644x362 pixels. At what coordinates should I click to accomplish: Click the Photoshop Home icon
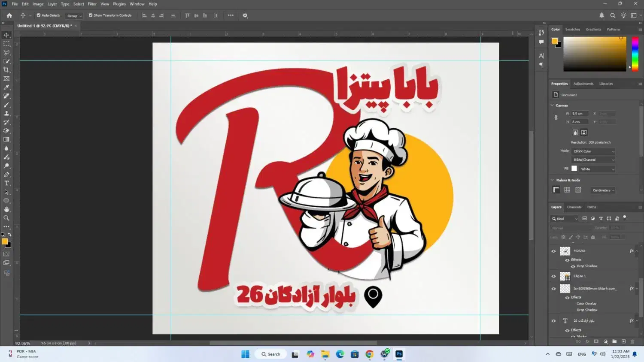pos(9,15)
